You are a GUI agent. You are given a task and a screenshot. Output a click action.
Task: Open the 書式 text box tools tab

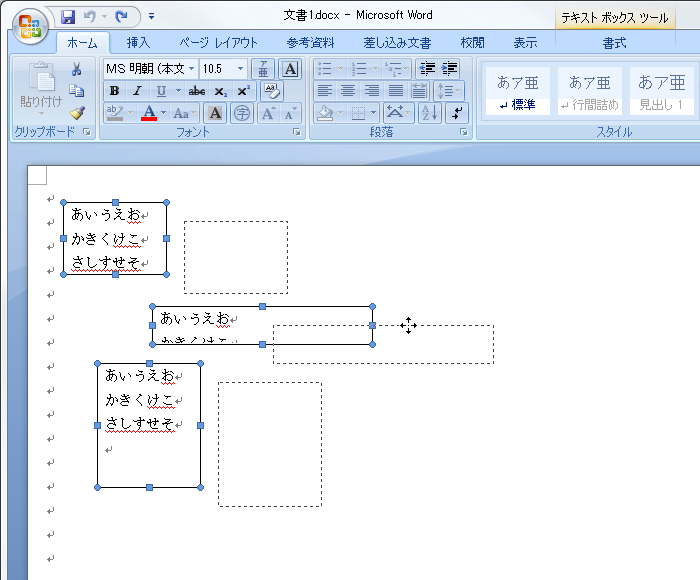pyautogui.click(x=614, y=42)
